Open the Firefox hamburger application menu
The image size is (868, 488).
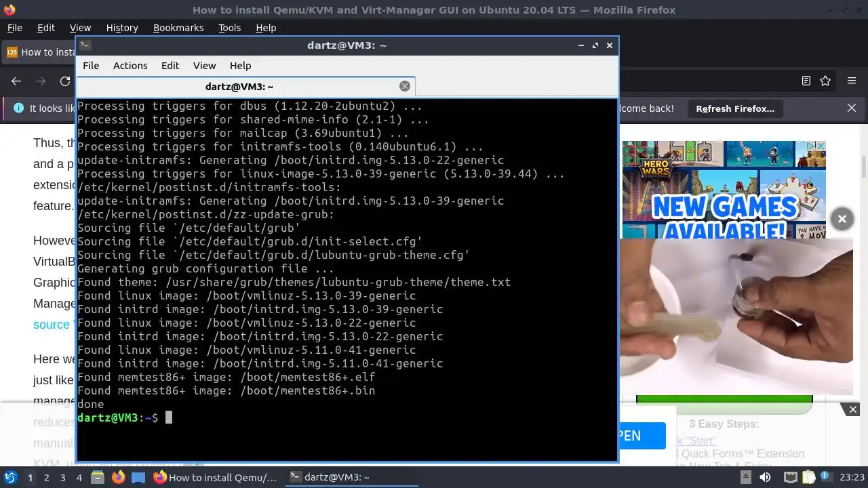[852, 81]
